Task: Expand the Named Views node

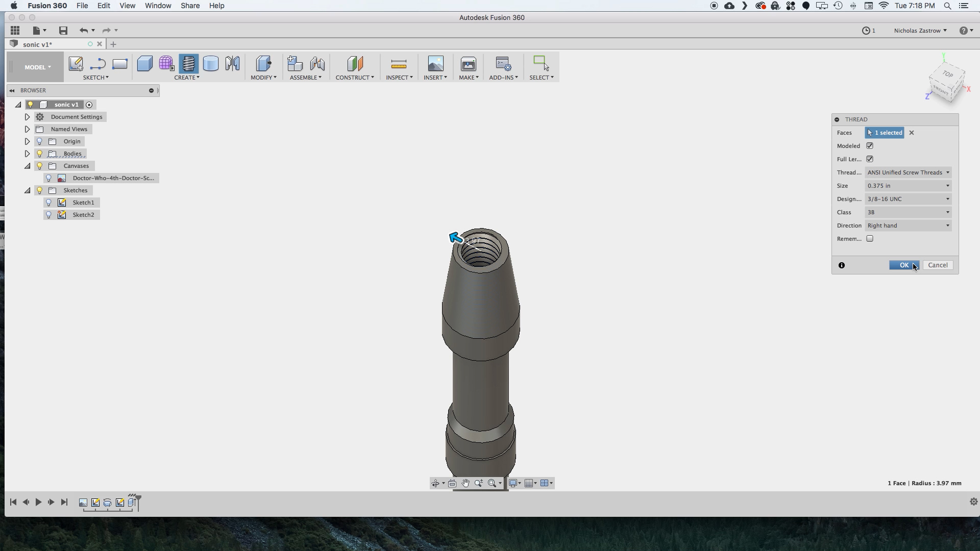Action: [x=28, y=129]
